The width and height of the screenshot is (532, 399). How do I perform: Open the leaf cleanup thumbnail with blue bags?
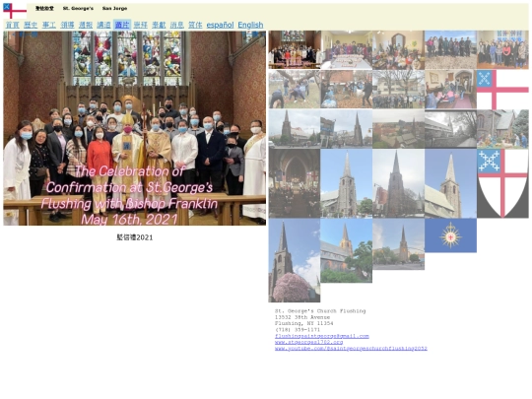(347, 90)
